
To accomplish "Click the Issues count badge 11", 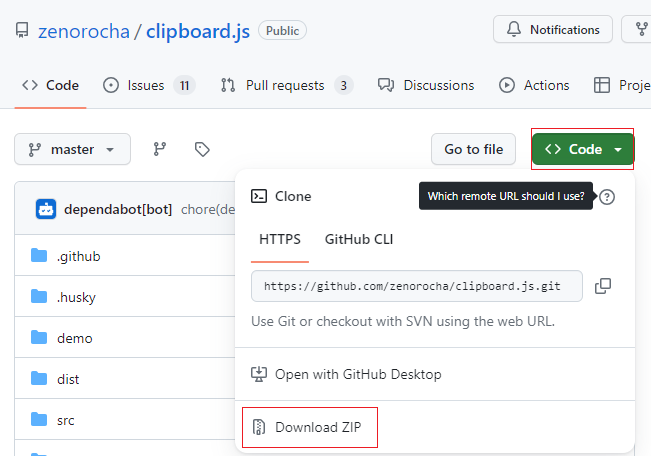I will pos(184,86).
